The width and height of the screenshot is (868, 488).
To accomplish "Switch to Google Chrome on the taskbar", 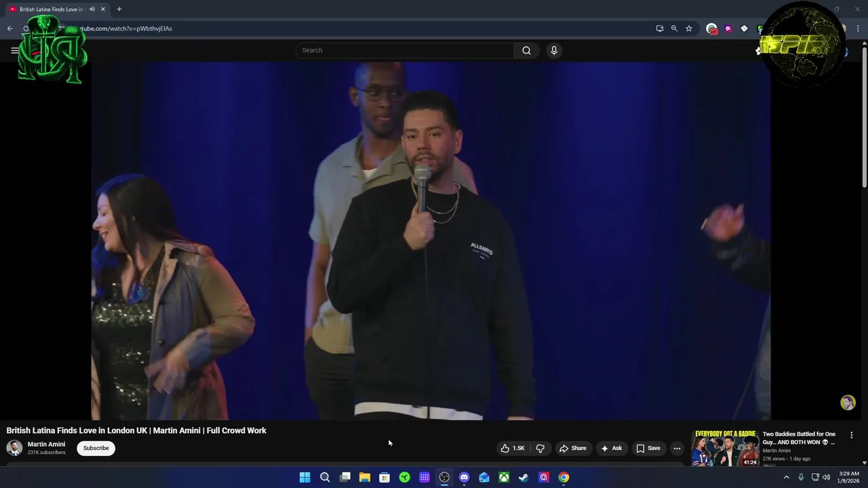I will point(564,477).
